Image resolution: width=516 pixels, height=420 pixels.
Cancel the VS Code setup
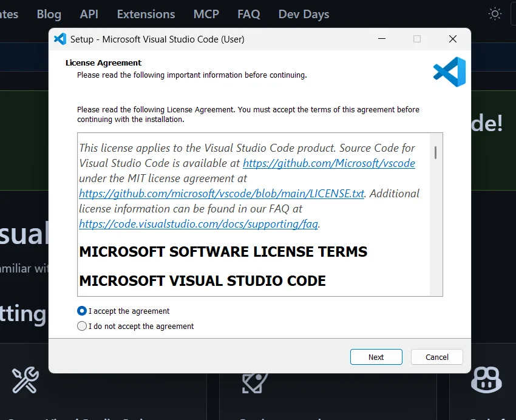tap(436, 357)
